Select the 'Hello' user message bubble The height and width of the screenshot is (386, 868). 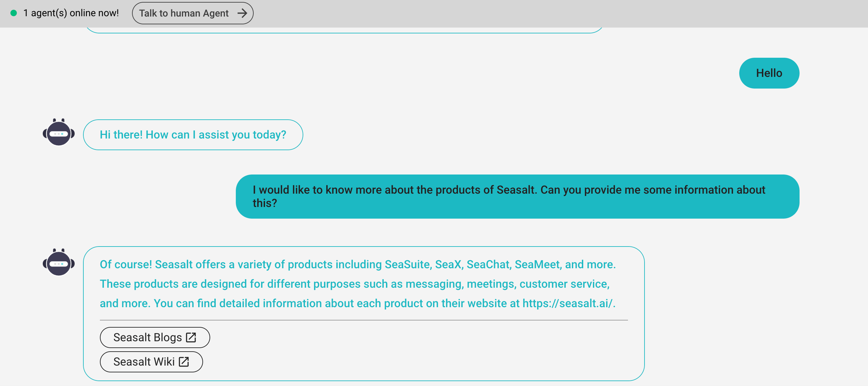coord(769,73)
